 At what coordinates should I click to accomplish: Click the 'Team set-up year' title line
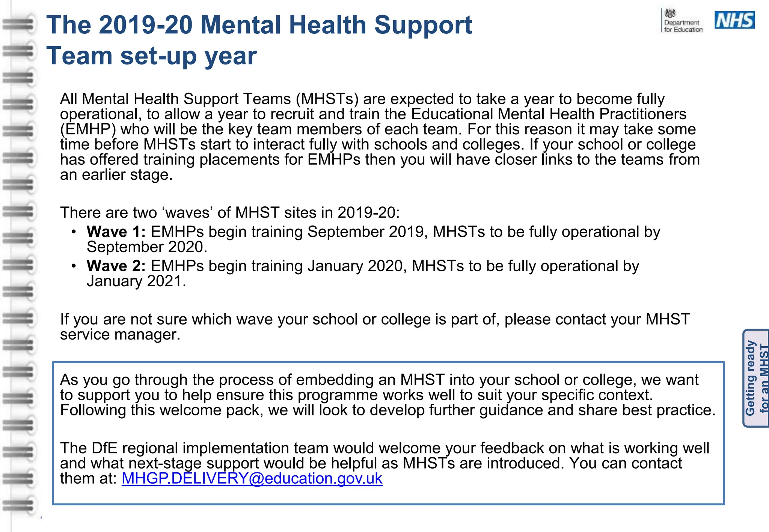click(152, 56)
